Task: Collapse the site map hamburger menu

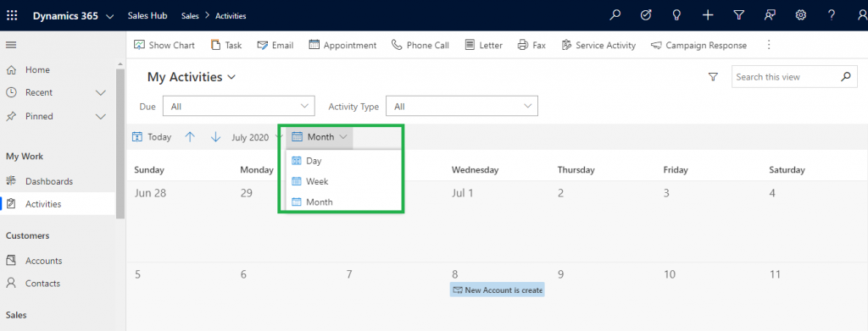Action: [11, 45]
